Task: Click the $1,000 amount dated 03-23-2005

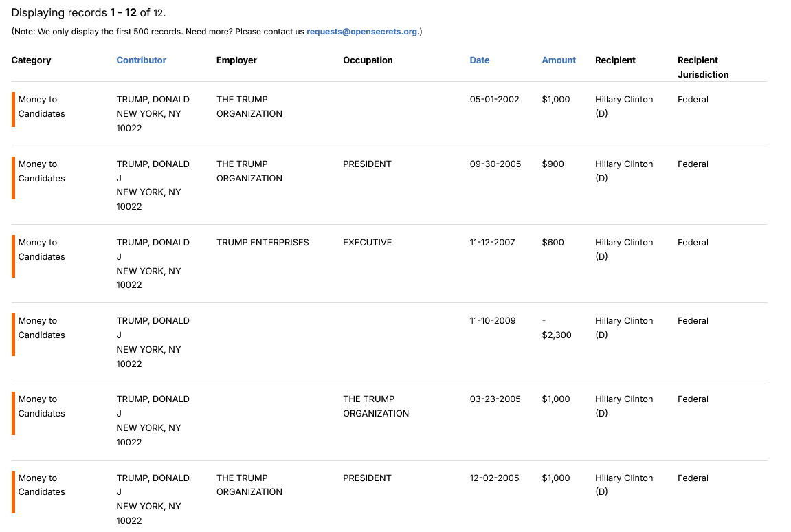Action: point(556,399)
